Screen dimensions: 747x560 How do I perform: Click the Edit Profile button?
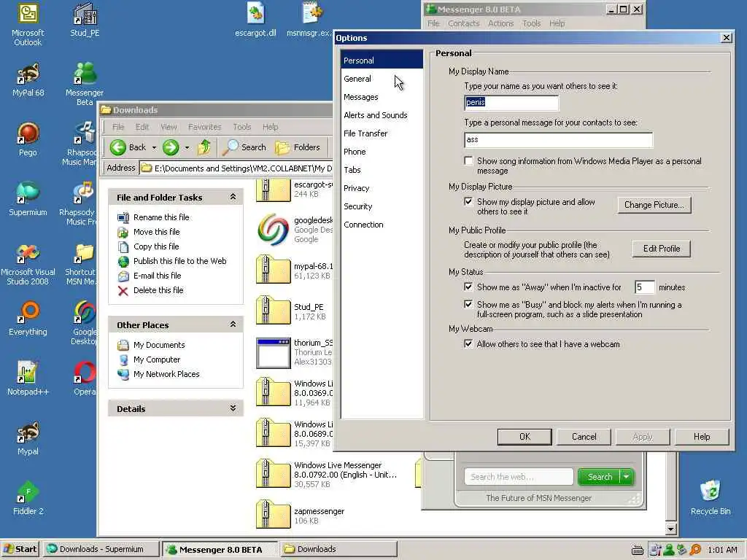point(661,249)
